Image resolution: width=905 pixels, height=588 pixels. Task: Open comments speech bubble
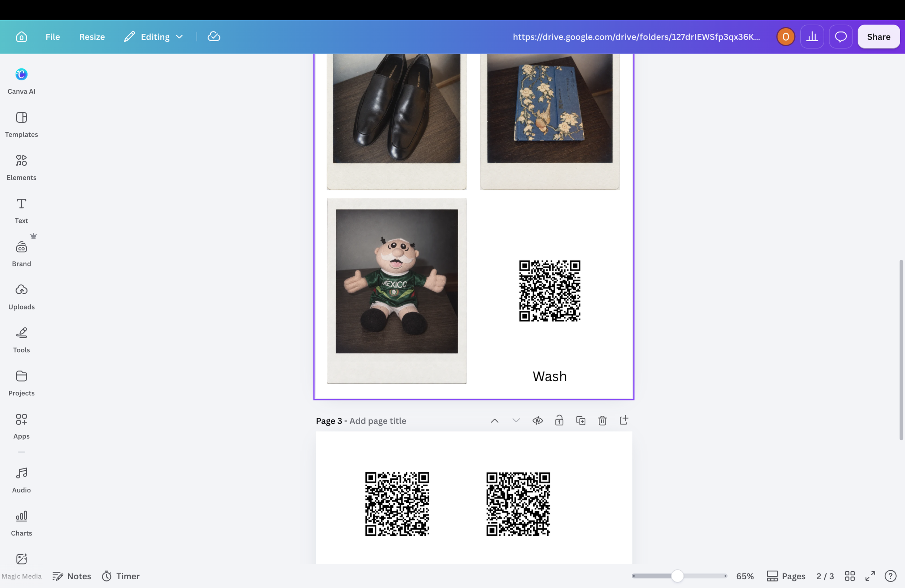point(840,37)
